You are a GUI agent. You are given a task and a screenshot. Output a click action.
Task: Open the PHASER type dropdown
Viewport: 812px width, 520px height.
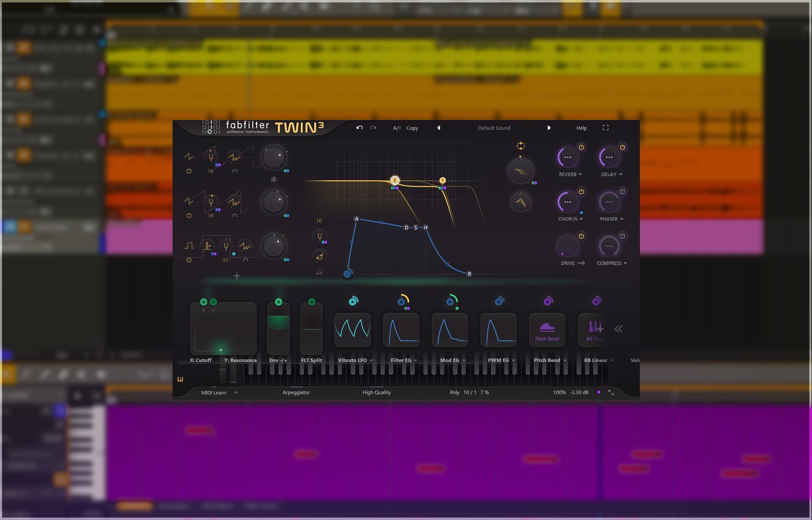tap(612, 219)
